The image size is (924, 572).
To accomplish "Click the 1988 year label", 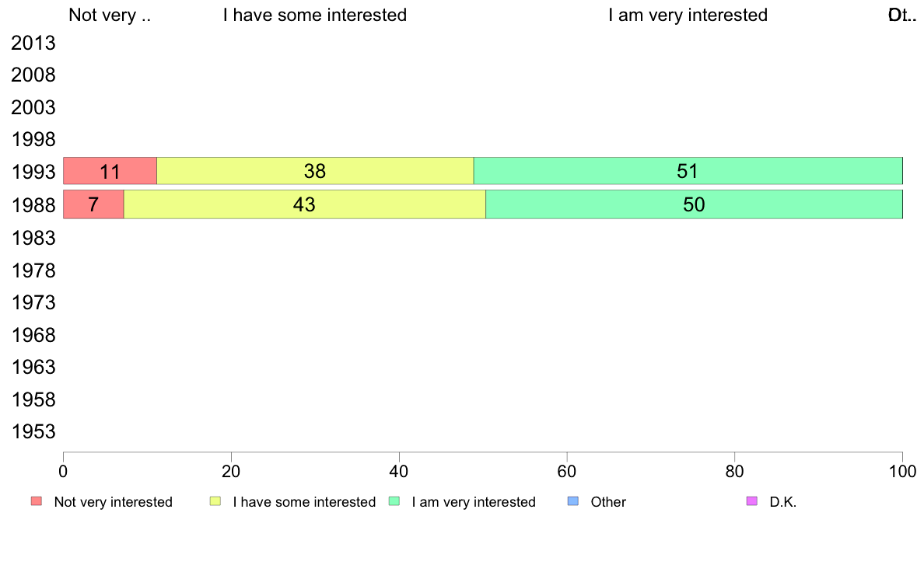I will [x=33, y=206].
